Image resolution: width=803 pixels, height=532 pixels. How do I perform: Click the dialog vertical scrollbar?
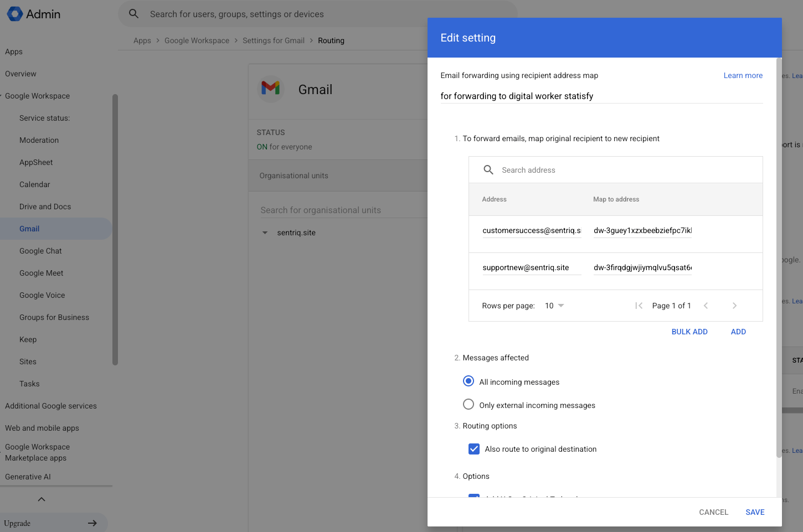[x=779, y=257]
